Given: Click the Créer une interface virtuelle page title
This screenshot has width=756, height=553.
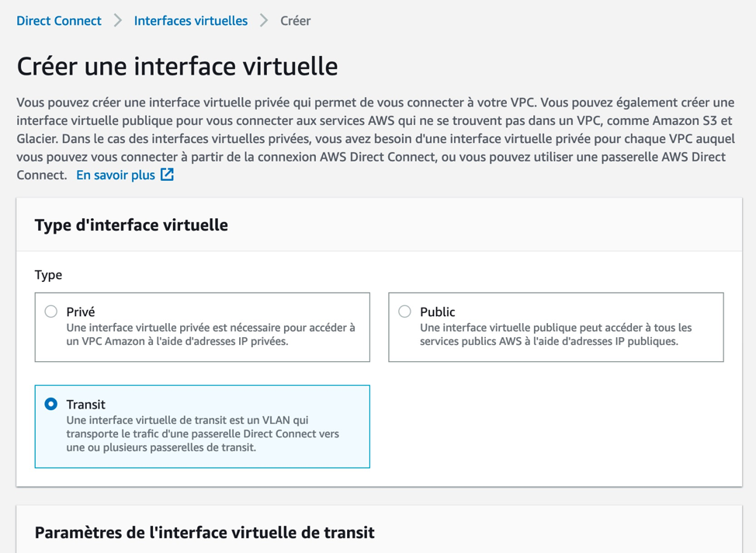Looking at the screenshot, I should pyautogui.click(x=178, y=66).
